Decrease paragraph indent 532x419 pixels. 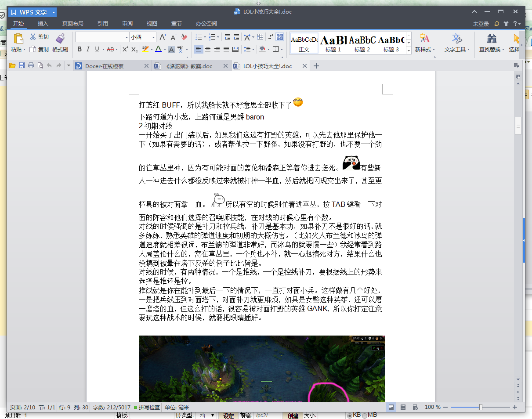click(227, 37)
